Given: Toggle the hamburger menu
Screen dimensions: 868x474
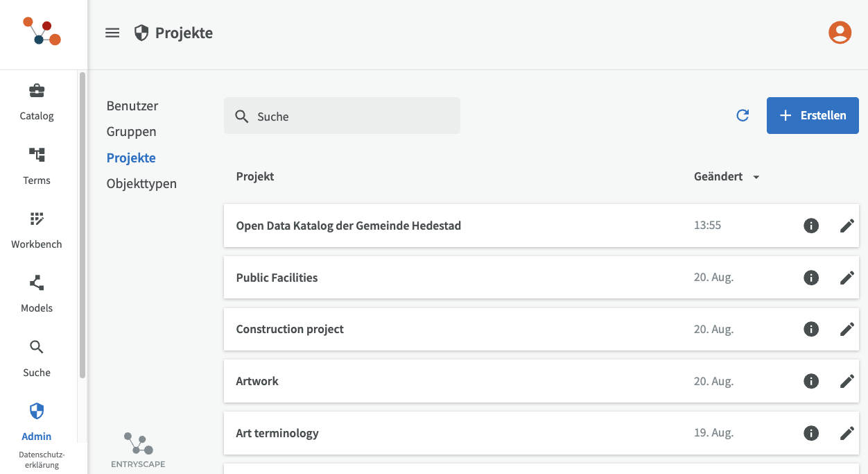Looking at the screenshot, I should 112,33.
